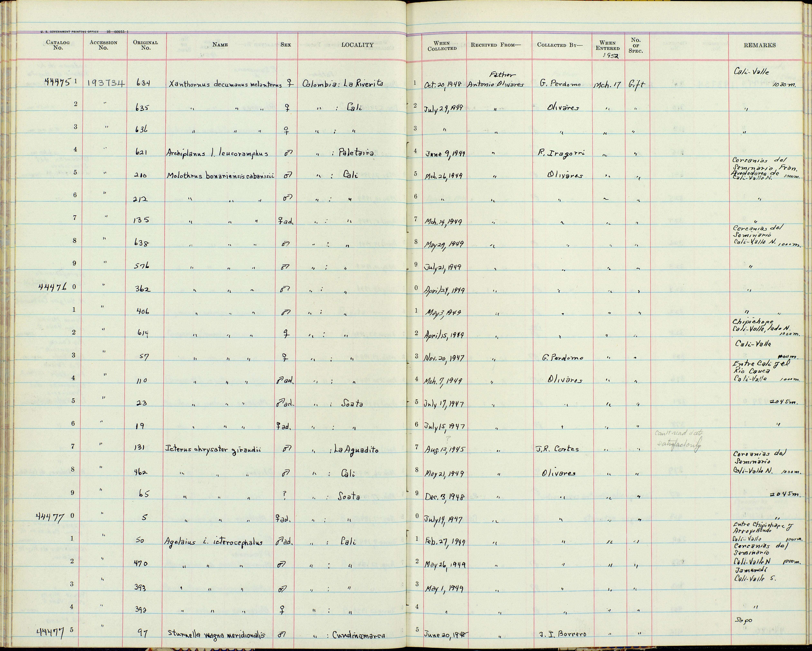The width and height of the screenshot is (812, 651).
Task: Click "U. S. Government Printing Office" imprint
Action: click(70, 32)
